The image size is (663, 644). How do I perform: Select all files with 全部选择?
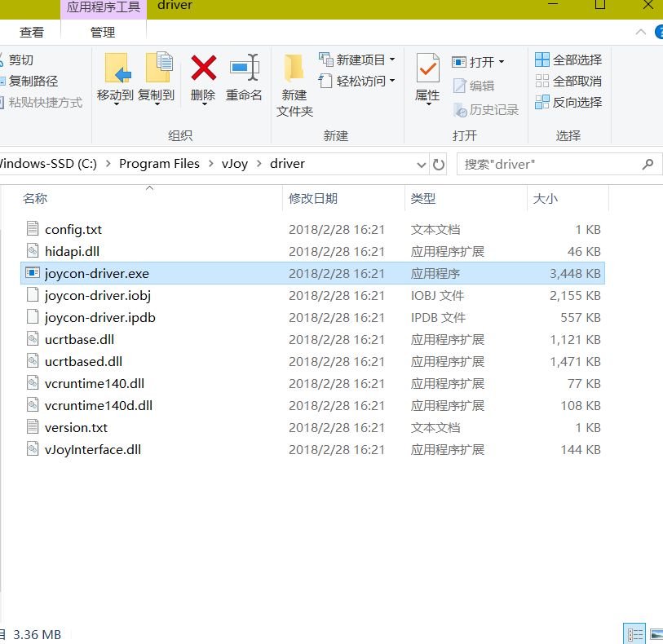coord(568,60)
